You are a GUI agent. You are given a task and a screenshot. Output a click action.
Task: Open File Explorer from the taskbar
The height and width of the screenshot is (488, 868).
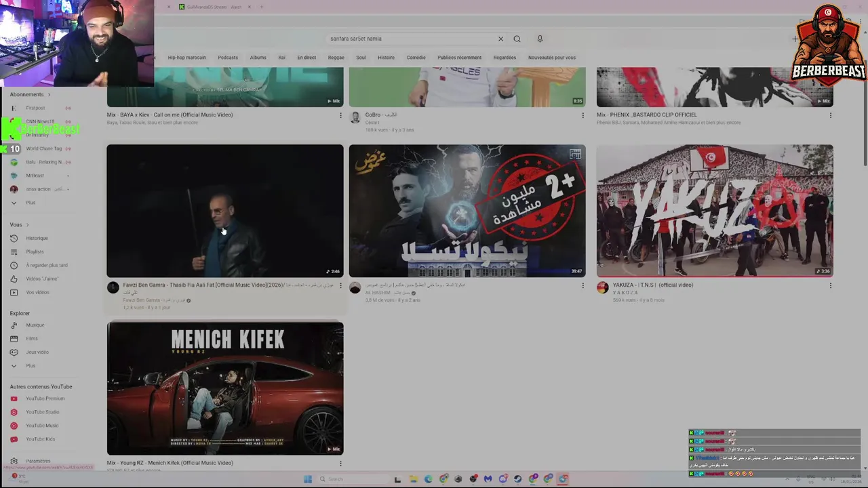tap(413, 479)
